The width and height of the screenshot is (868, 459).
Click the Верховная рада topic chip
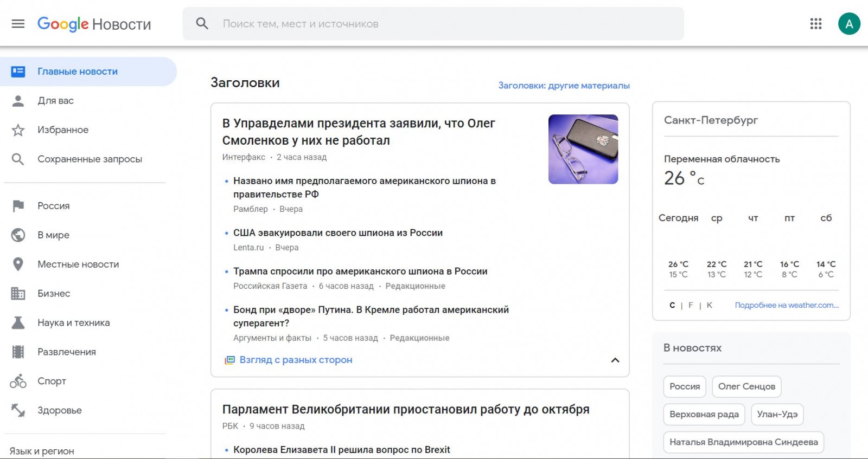tap(704, 415)
